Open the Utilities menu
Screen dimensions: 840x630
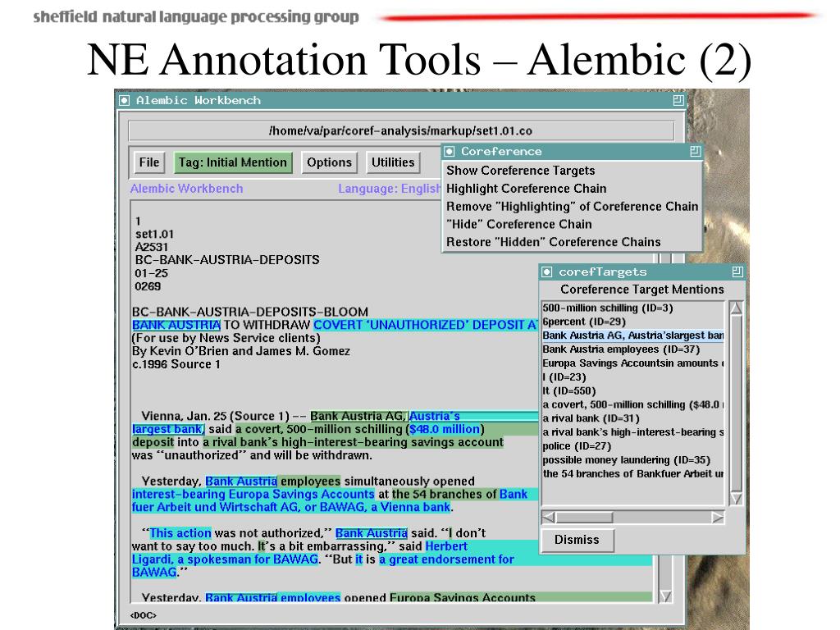pyautogui.click(x=393, y=162)
